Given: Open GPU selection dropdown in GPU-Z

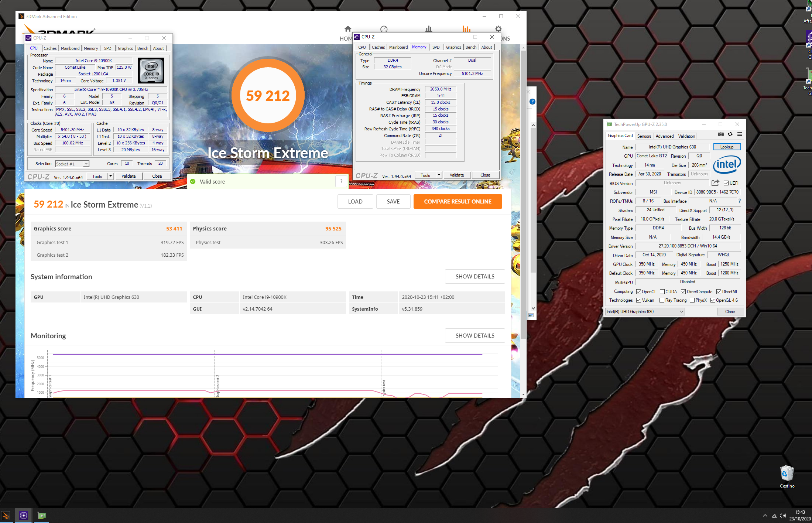Looking at the screenshot, I should (x=645, y=312).
